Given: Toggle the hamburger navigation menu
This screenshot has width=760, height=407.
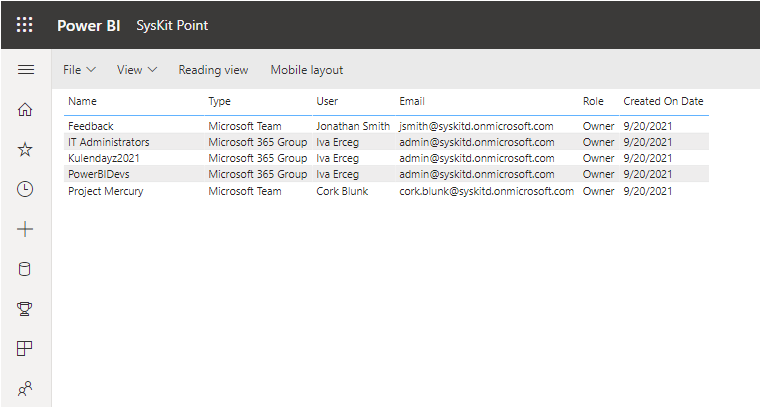Looking at the screenshot, I should point(26,70).
